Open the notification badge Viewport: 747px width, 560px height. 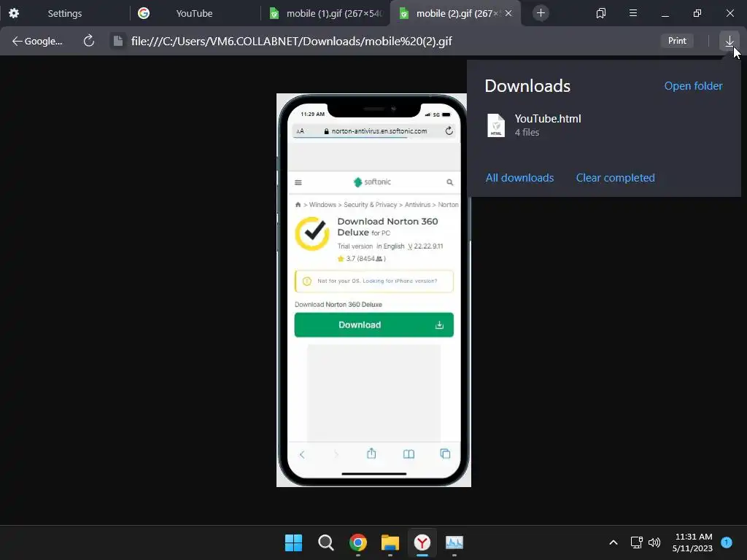click(726, 542)
